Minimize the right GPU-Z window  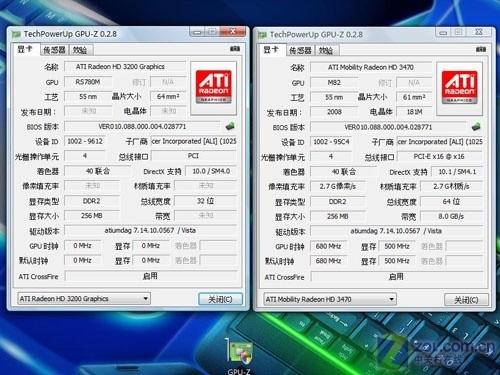[443, 33]
